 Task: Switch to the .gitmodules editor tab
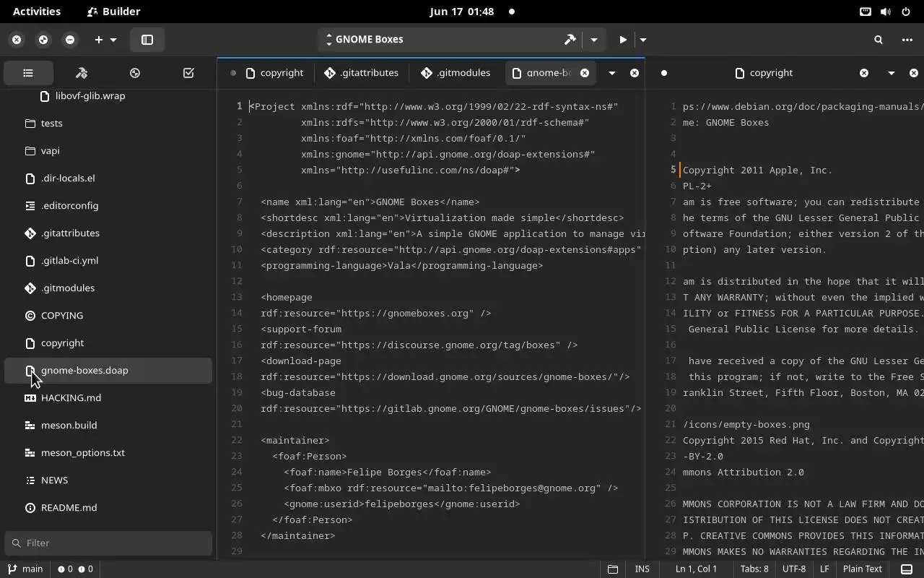point(456,73)
